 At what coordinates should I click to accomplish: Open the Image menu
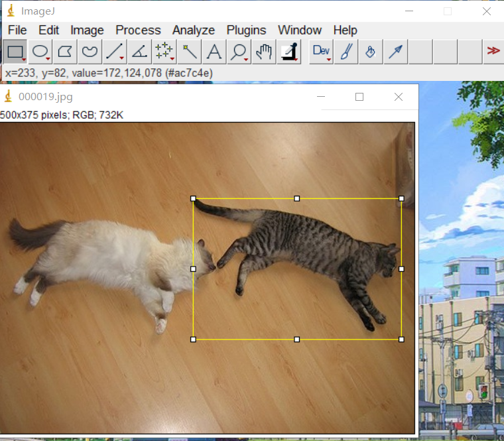point(87,31)
